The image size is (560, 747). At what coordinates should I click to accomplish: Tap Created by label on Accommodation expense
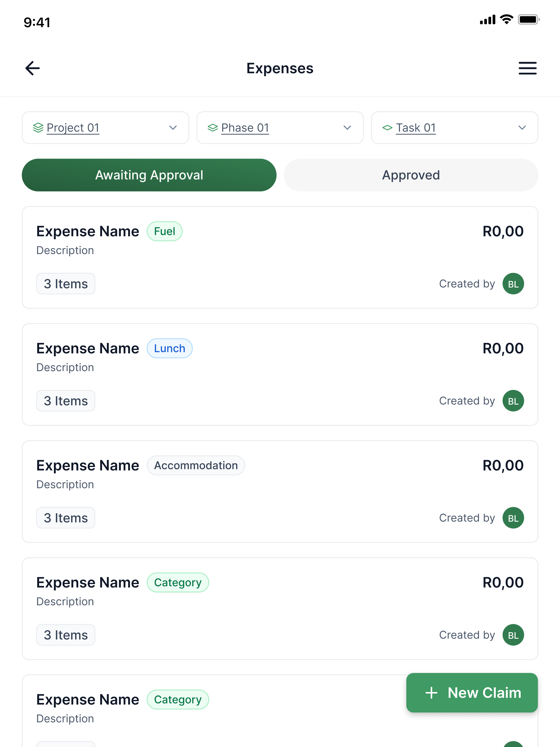(x=467, y=518)
